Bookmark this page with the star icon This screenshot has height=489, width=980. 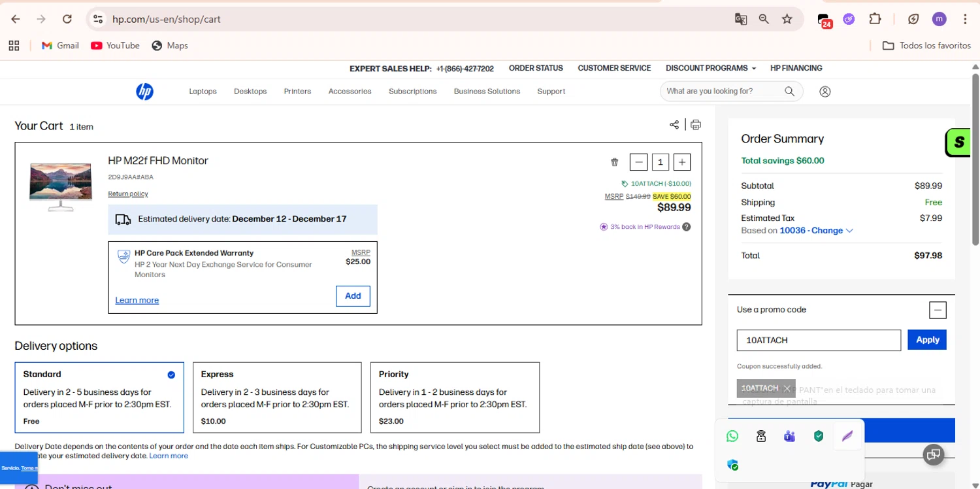tap(787, 19)
